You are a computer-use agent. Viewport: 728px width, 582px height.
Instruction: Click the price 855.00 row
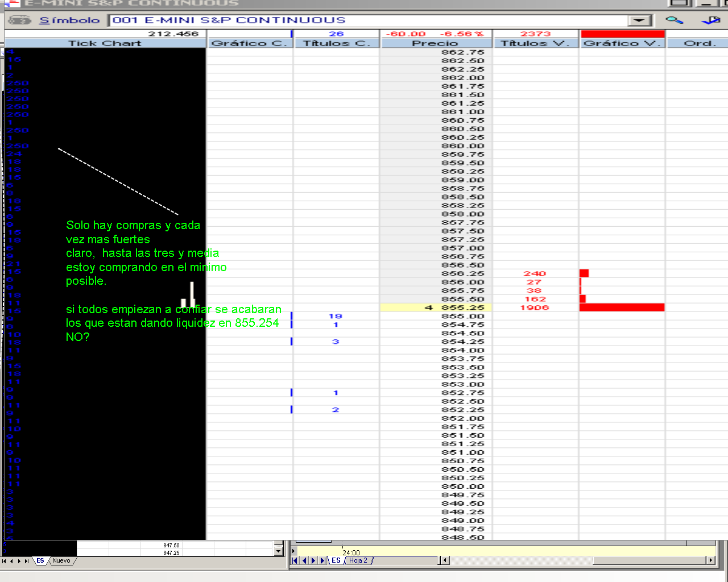(463, 316)
